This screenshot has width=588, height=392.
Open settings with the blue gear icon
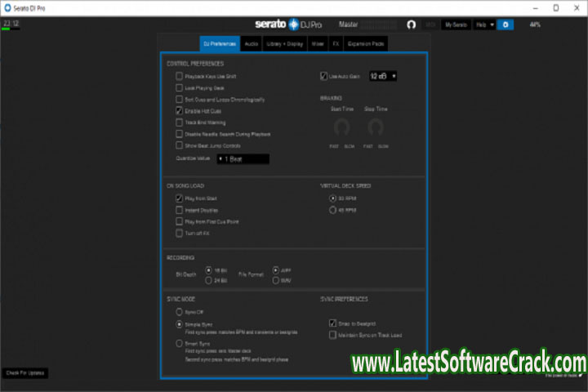click(506, 25)
